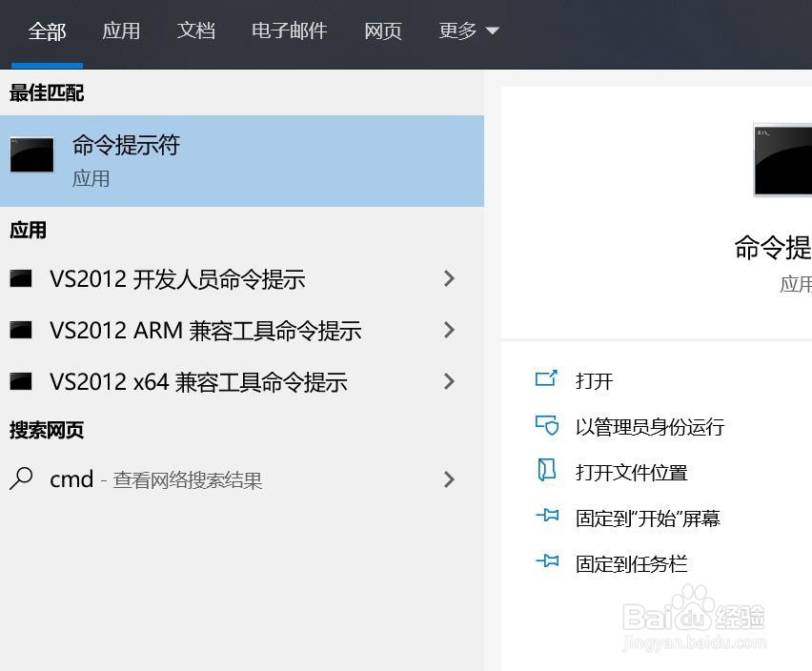812x671 pixels.
Task: Click the icon beside VS2012 ARM 兼容工具命令提示
Action: pos(21,330)
